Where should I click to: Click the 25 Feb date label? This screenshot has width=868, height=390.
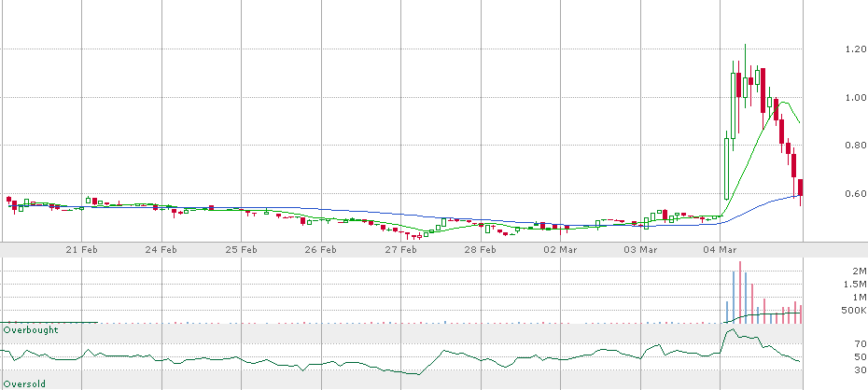pos(242,249)
